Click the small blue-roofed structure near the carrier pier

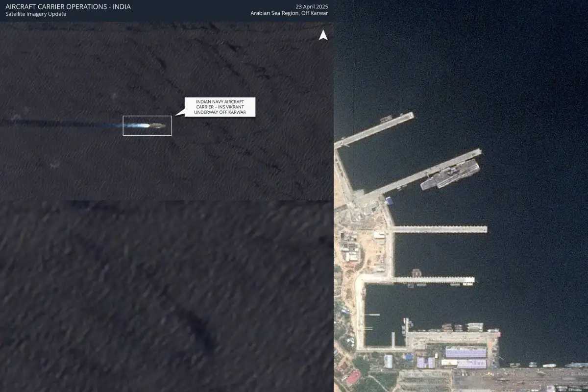390,201
